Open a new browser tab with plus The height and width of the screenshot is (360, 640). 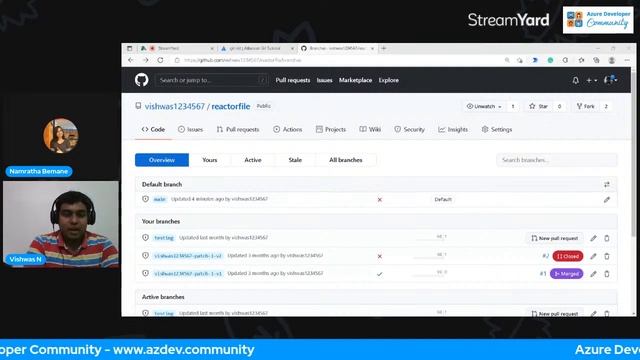pos(383,48)
